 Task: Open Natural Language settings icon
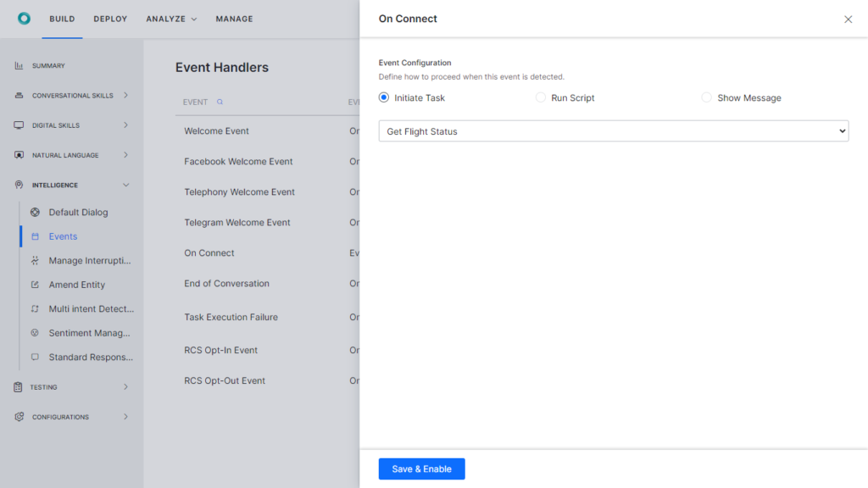19,154
